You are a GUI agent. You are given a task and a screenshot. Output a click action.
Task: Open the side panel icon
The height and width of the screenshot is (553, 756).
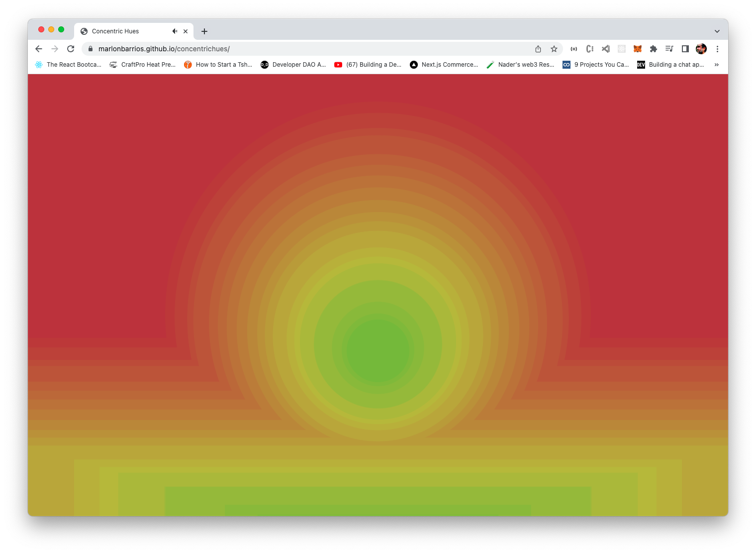pos(685,49)
